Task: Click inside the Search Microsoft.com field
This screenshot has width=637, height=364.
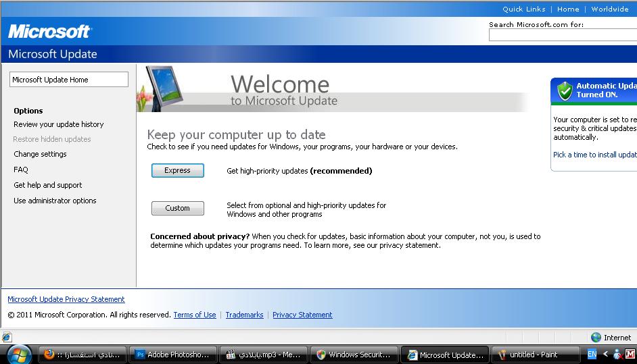Action: click(563, 35)
